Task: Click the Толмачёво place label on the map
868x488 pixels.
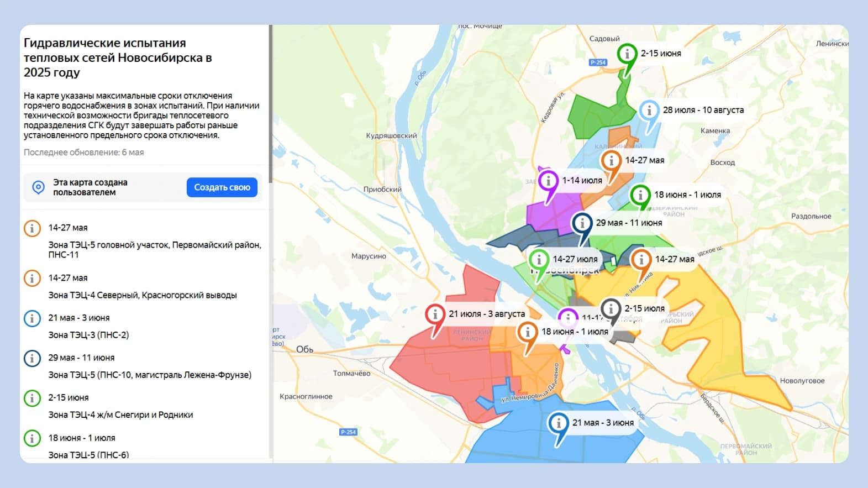Action: (x=352, y=374)
